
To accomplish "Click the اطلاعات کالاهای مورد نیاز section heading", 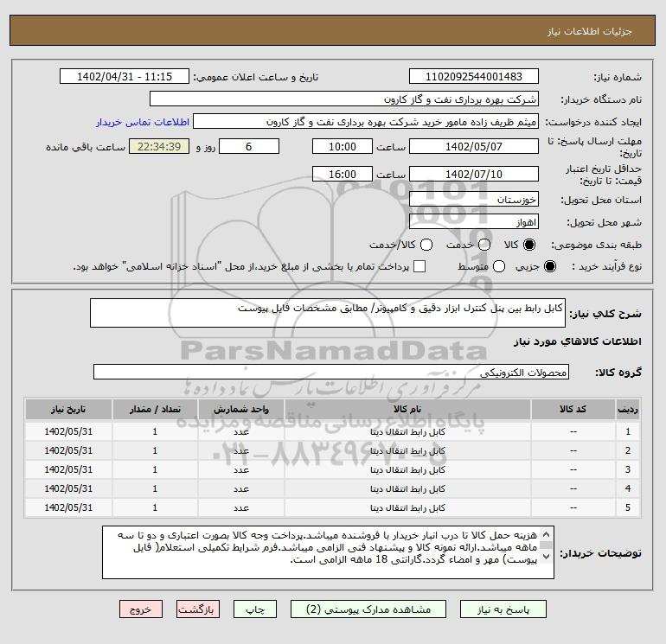I will click(x=578, y=341).
